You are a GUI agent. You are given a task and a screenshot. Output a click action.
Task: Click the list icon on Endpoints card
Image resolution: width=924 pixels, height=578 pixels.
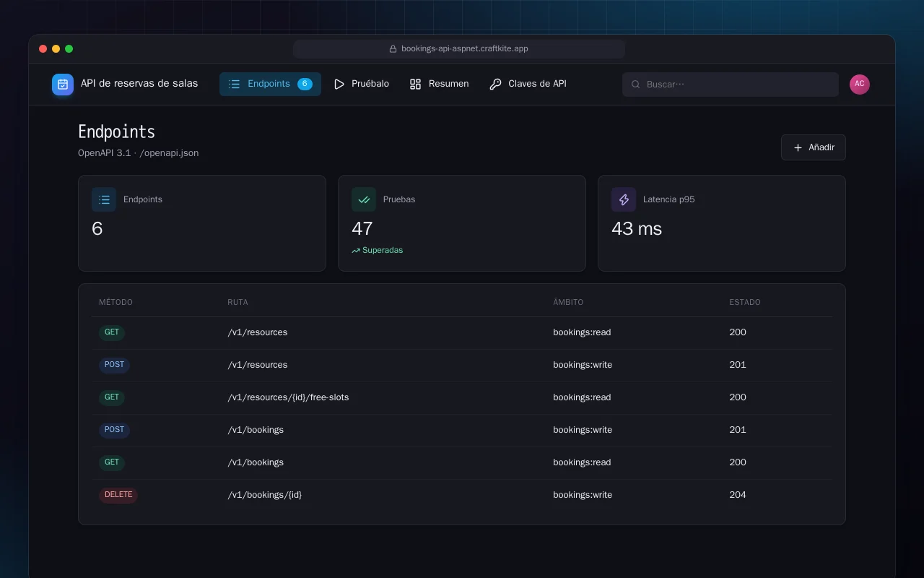click(x=104, y=199)
